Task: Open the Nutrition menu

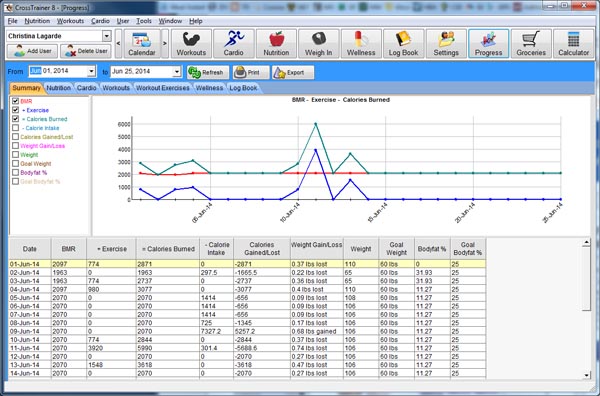Action: (x=37, y=21)
